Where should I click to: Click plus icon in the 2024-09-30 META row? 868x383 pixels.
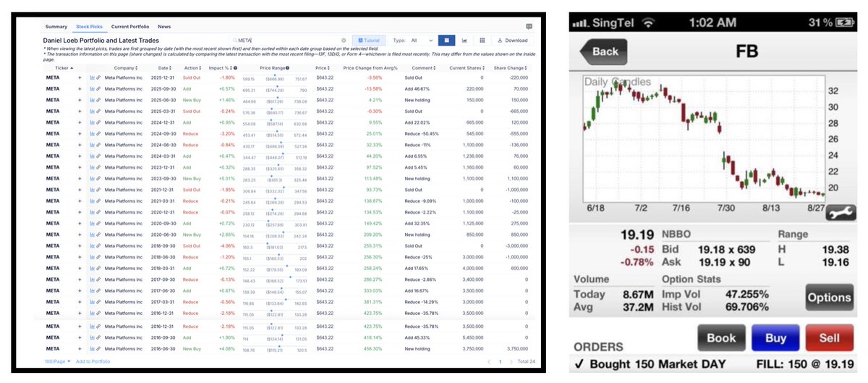pos(80,133)
